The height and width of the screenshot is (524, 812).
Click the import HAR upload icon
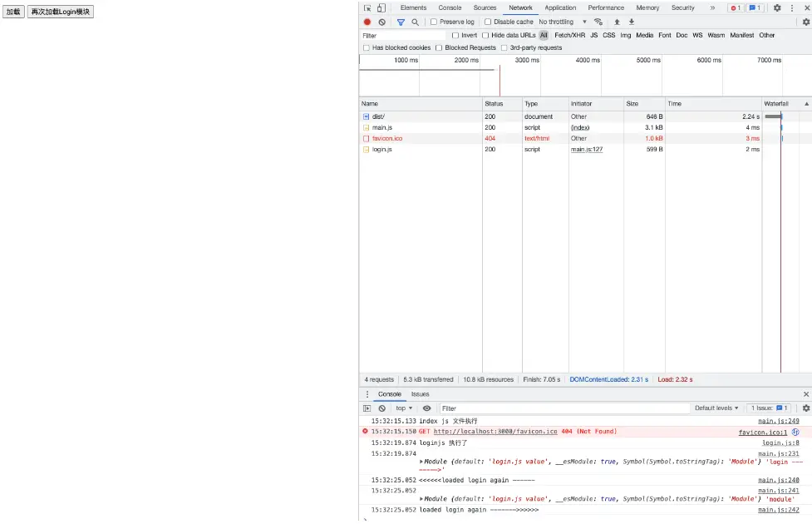pyautogui.click(x=617, y=22)
